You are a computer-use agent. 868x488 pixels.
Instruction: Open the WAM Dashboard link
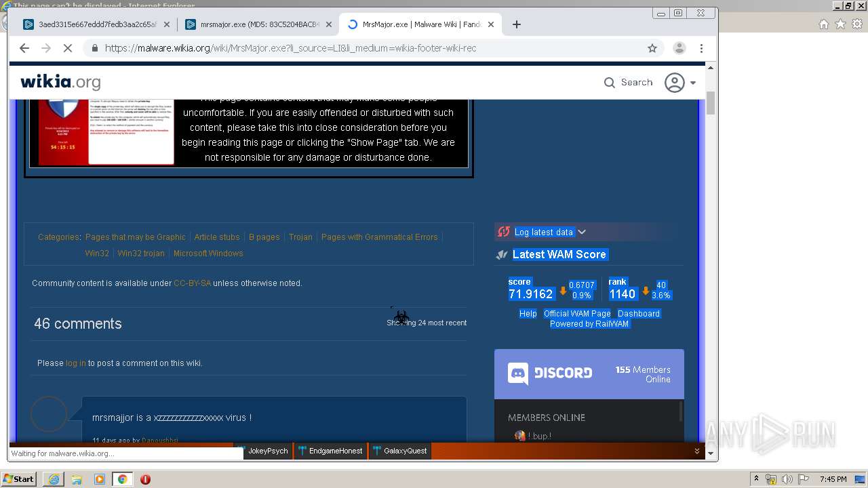pyautogui.click(x=639, y=314)
